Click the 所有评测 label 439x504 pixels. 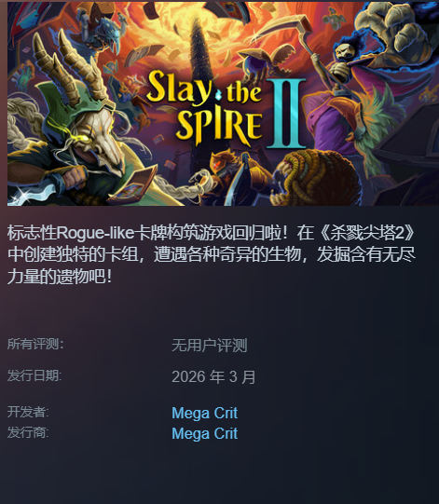pos(35,345)
